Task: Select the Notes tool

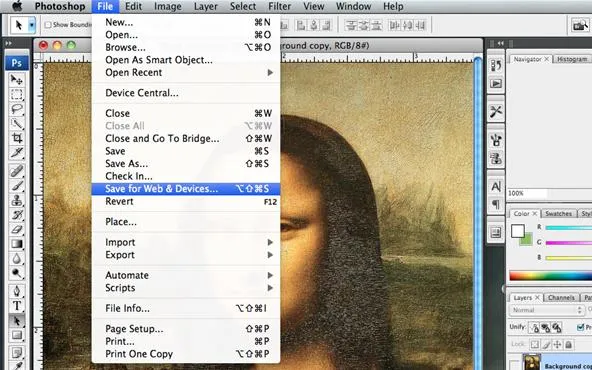Action: click(x=17, y=353)
